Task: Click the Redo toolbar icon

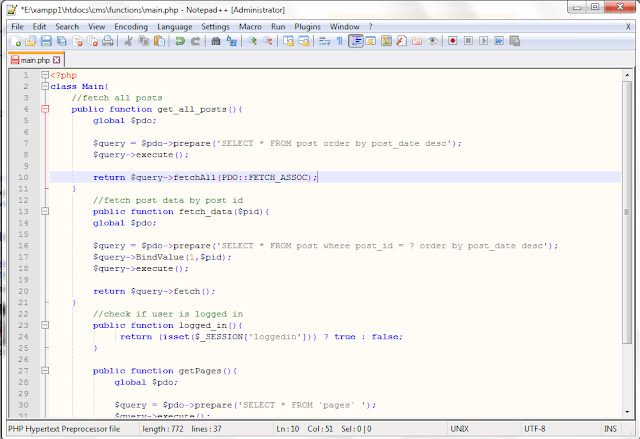Action: [195, 41]
